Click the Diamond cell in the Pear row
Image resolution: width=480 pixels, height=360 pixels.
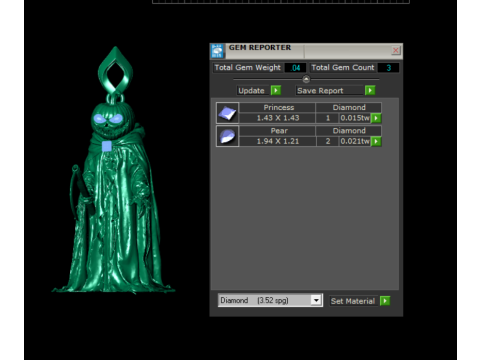[x=349, y=131]
